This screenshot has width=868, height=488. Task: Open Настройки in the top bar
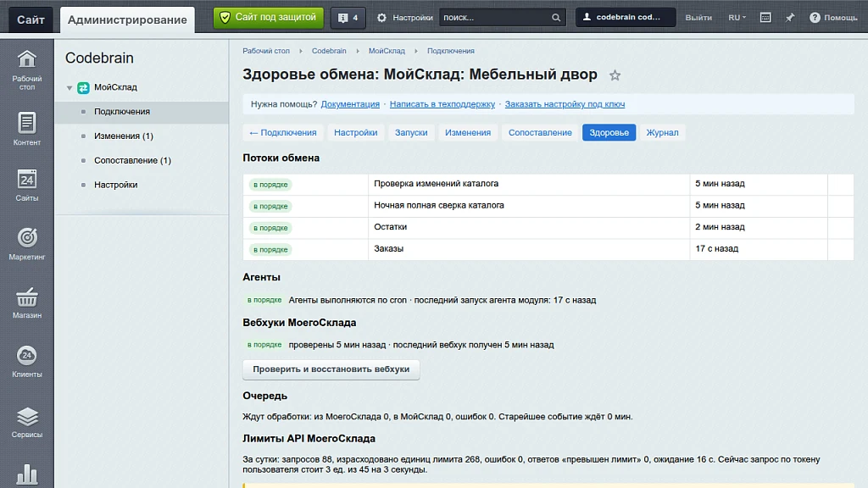[x=405, y=18]
